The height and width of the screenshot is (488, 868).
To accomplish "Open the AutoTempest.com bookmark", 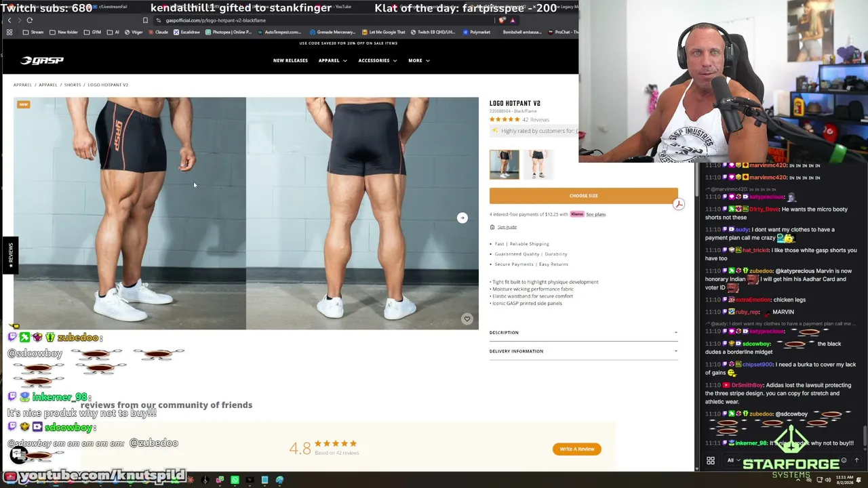I will tap(278, 32).
